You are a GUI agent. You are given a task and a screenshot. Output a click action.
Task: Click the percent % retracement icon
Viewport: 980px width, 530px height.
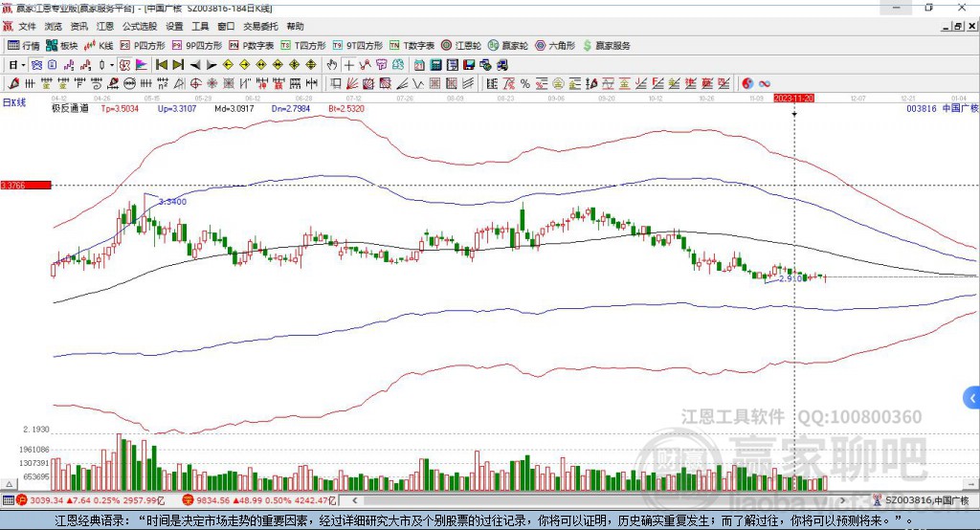(x=525, y=84)
